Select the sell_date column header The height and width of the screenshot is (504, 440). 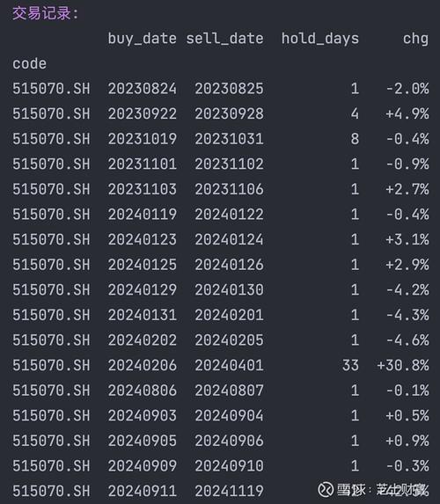tap(224, 39)
